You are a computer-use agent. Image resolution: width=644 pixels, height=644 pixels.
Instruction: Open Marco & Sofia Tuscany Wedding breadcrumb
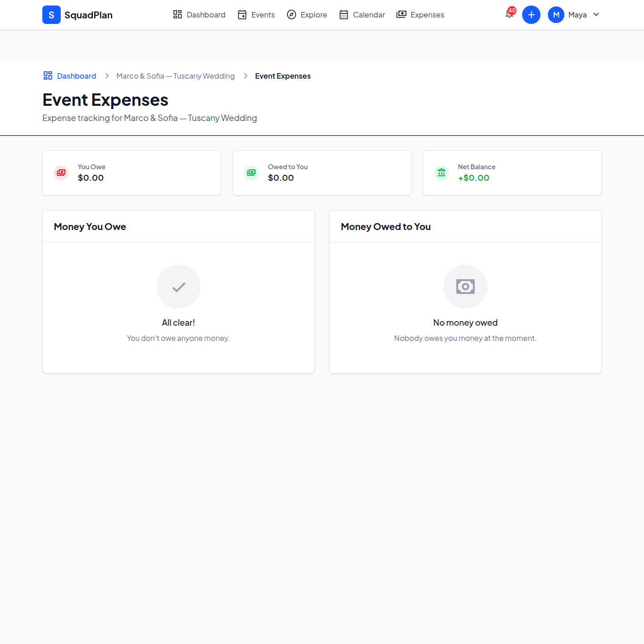point(175,76)
